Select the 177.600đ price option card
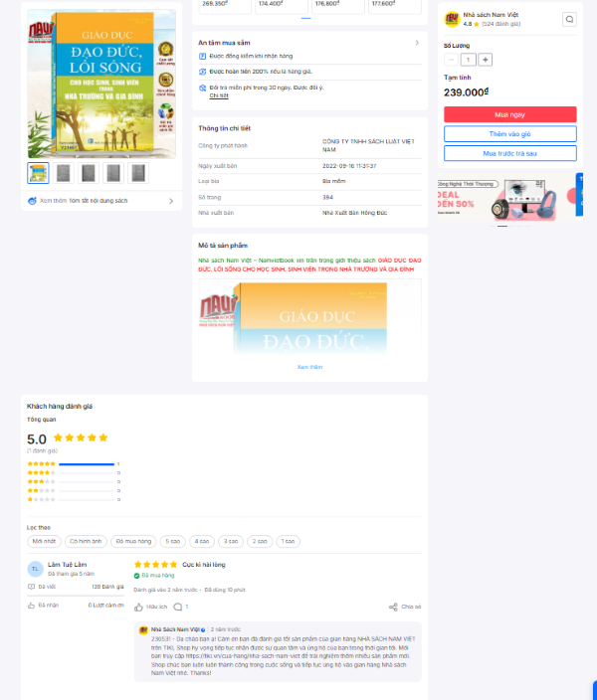This screenshot has width=597, height=700. pos(395,6)
